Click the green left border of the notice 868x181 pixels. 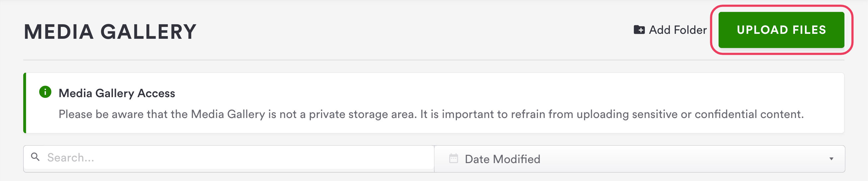click(25, 103)
